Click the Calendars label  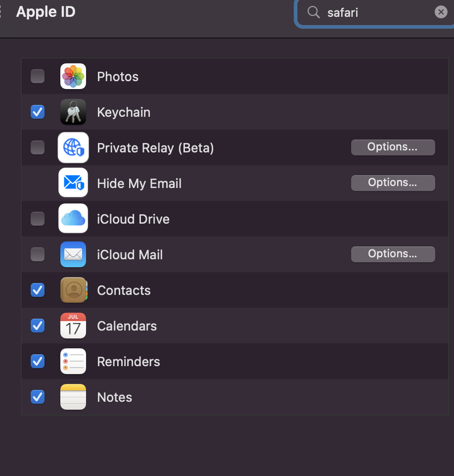click(x=127, y=326)
